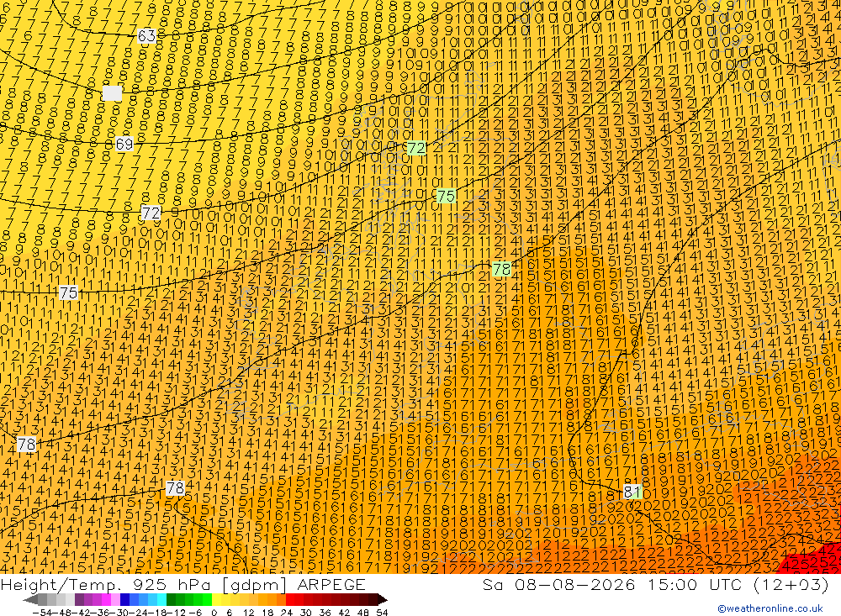Click the dark blue legend swatch above -30

point(125,600)
